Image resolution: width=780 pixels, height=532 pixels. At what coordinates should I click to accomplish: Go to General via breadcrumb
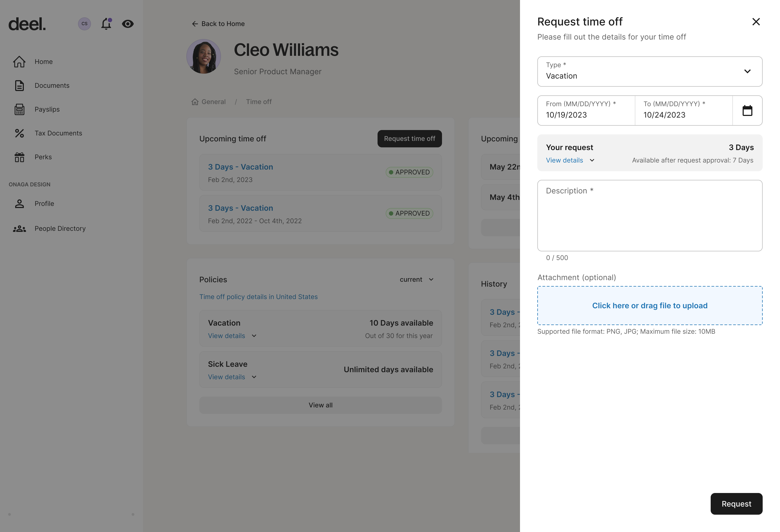pyautogui.click(x=213, y=102)
